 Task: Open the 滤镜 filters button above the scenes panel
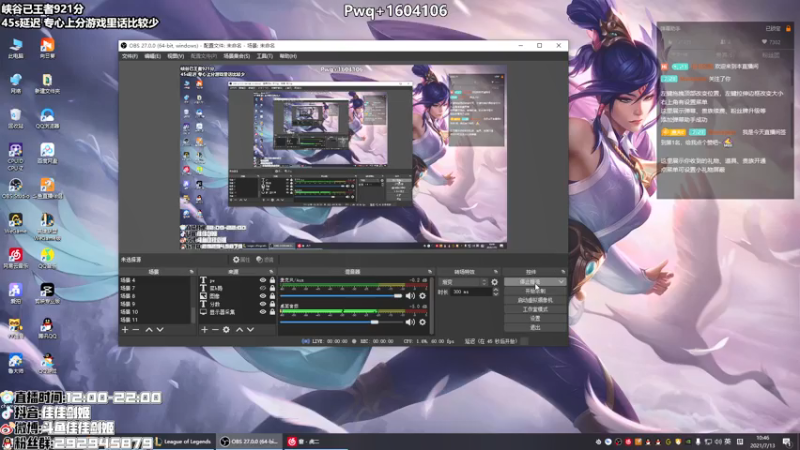265,260
